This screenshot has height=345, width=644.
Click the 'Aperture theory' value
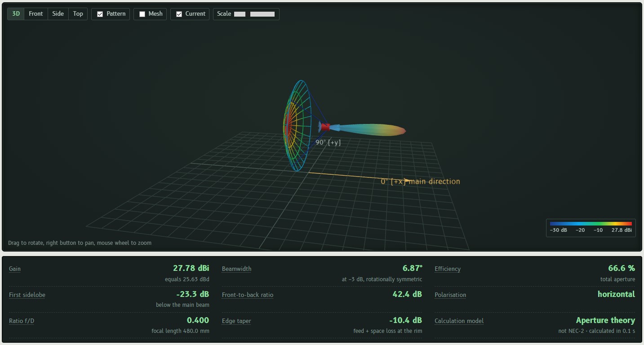pyautogui.click(x=605, y=320)
